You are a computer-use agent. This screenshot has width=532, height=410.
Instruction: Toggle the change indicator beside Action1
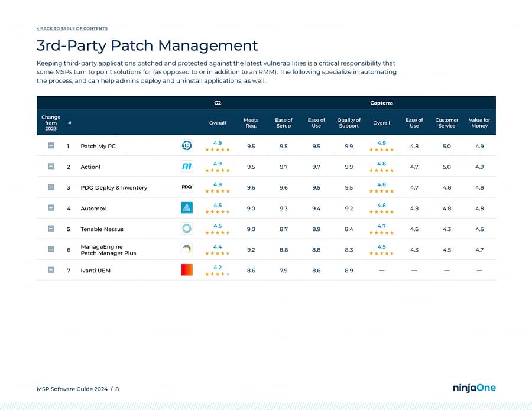pos(51,167)
